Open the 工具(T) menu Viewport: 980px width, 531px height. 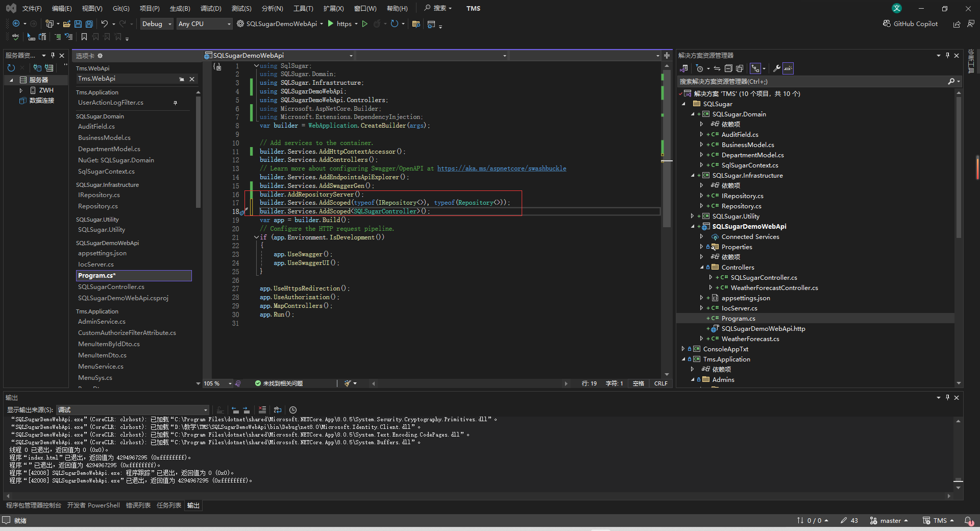point(303,9)
